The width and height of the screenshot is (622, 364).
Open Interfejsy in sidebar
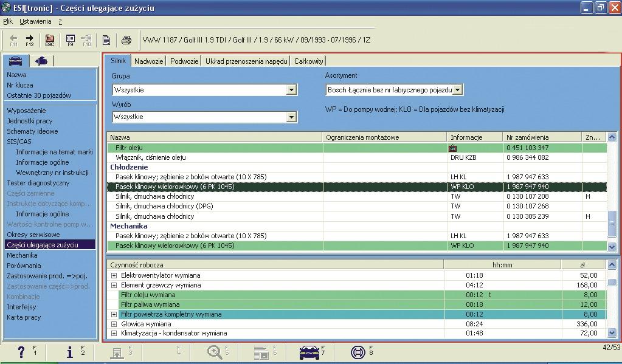point(21,307)
